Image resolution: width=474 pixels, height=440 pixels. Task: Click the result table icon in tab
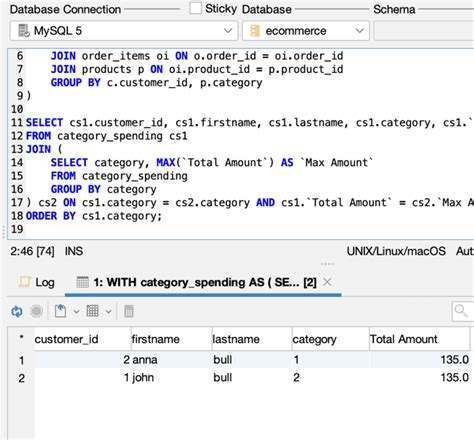pyautogui.click(x=82, y=282)
